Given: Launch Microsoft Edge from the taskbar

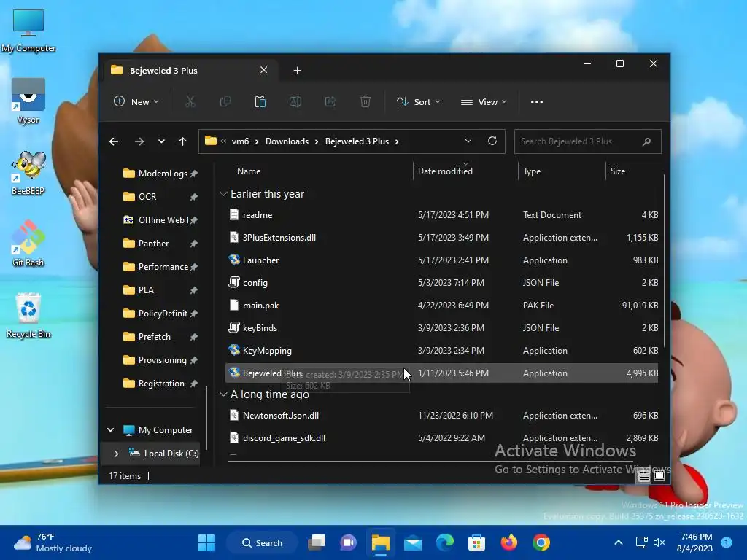Looking at the screenshot, I should (x=445, y=542).
